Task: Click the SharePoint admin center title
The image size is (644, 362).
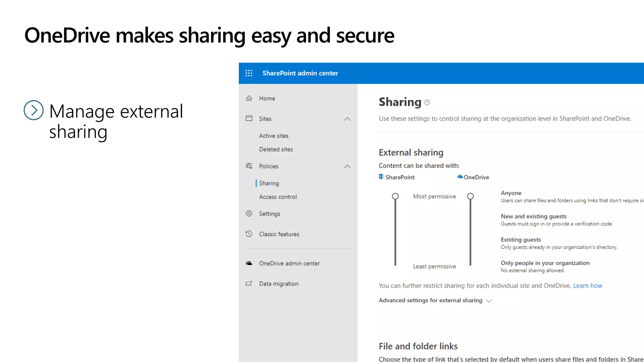Action: (300, 73)
